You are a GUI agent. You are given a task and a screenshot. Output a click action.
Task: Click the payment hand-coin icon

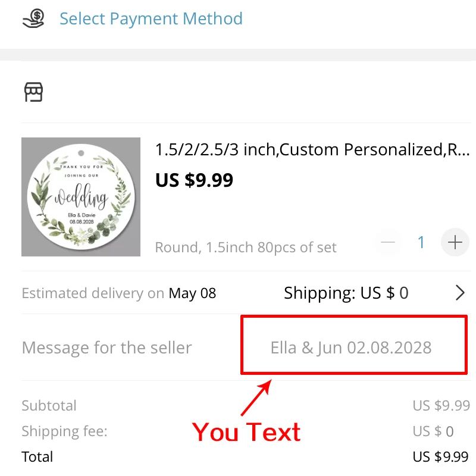point(33,18)
